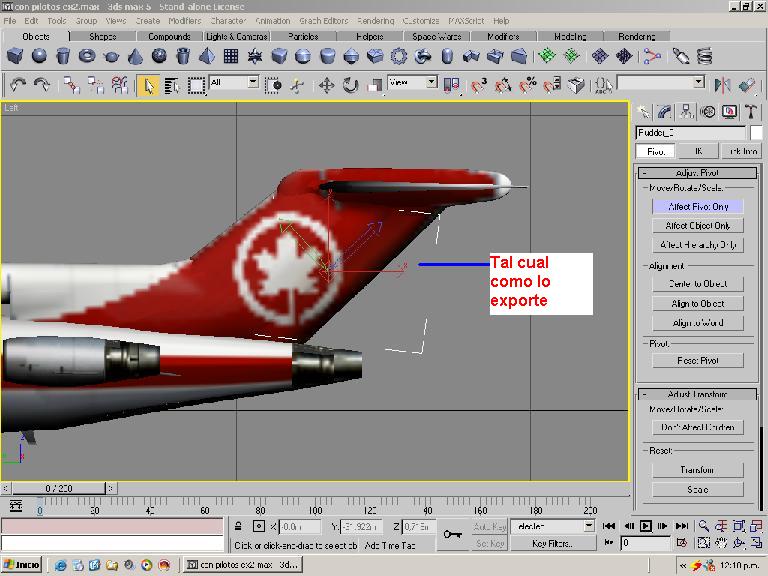Viewport: 768px width, 576px height.
Task: Click the object color swatch beside the name
Action: (756, 132)
